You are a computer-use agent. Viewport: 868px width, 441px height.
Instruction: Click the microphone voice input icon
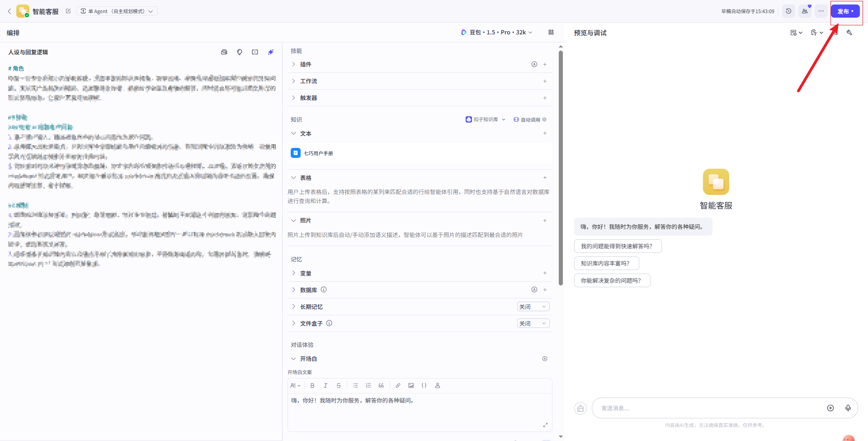click(848, 408)
